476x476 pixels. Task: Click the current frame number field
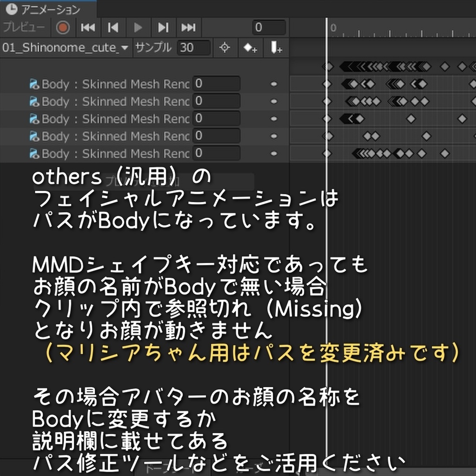[269, 27]
